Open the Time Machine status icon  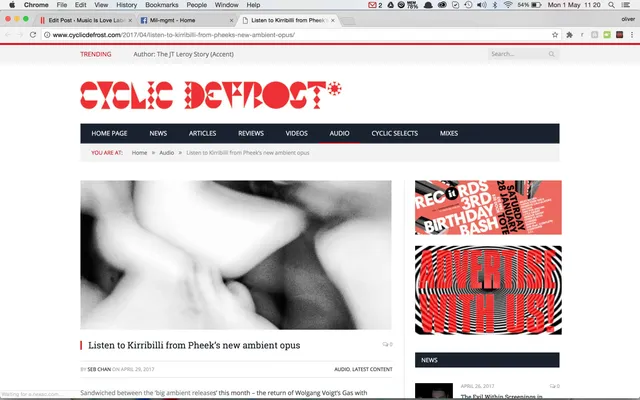[468, 5]
